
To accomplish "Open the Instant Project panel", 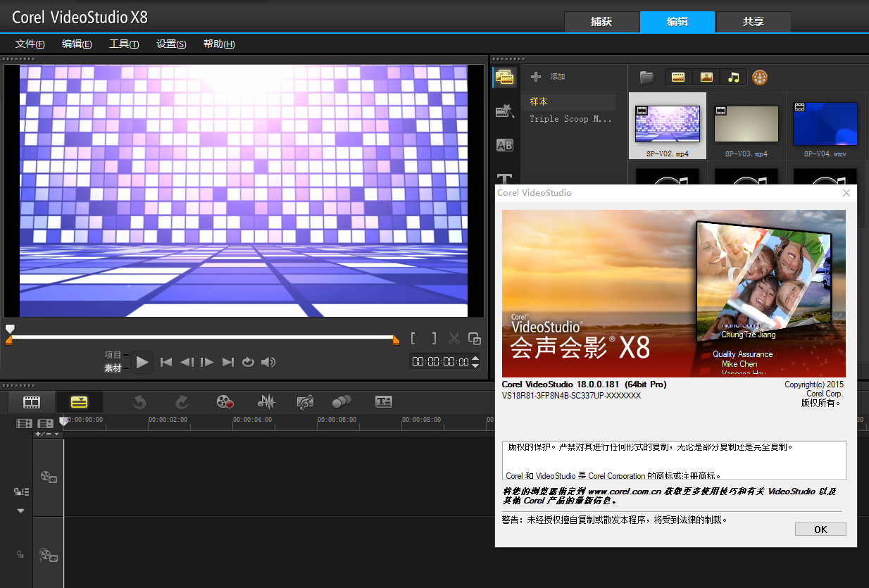I will [504, 111].
